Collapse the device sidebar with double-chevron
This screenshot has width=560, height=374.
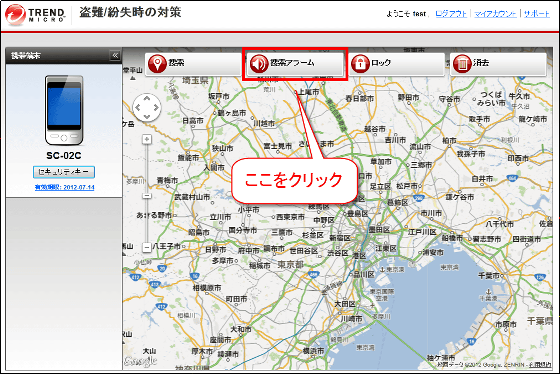click(x=115, y=55)
